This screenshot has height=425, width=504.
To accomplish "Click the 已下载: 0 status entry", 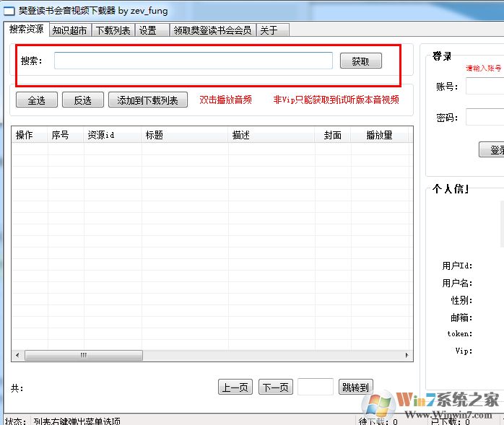I will point(451,421).
